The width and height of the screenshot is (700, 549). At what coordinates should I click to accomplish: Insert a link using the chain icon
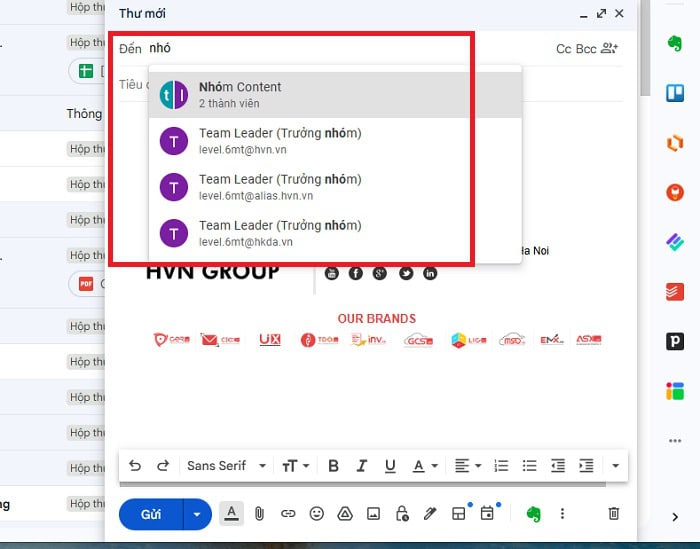click(288, 514)
